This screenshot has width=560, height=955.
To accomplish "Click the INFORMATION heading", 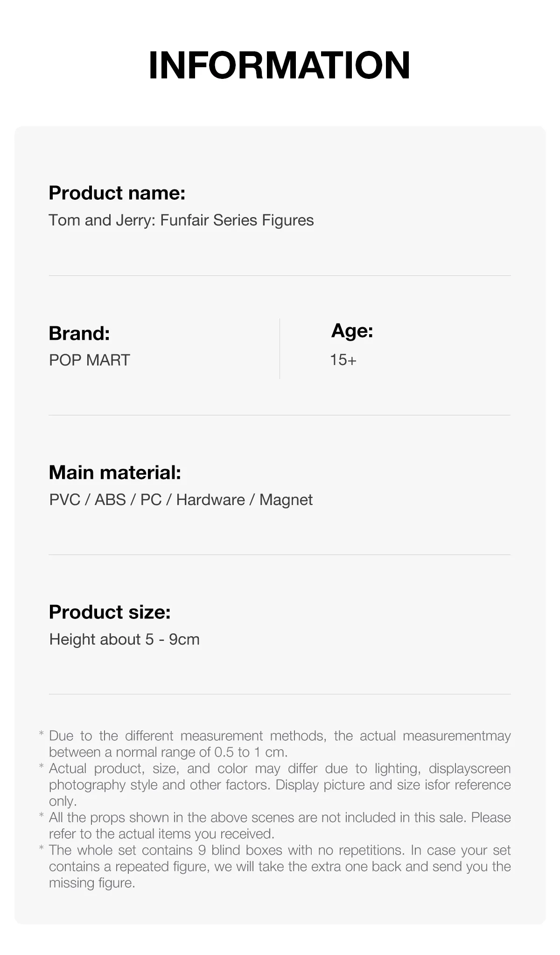I will coord(279,65).
